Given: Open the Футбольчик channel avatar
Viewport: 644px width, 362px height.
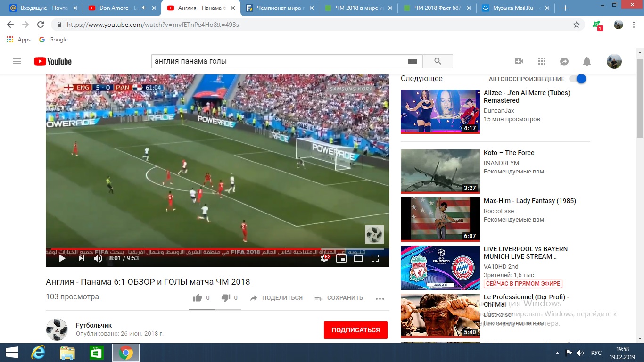Looking at the screenshot, I should point(57,329).
